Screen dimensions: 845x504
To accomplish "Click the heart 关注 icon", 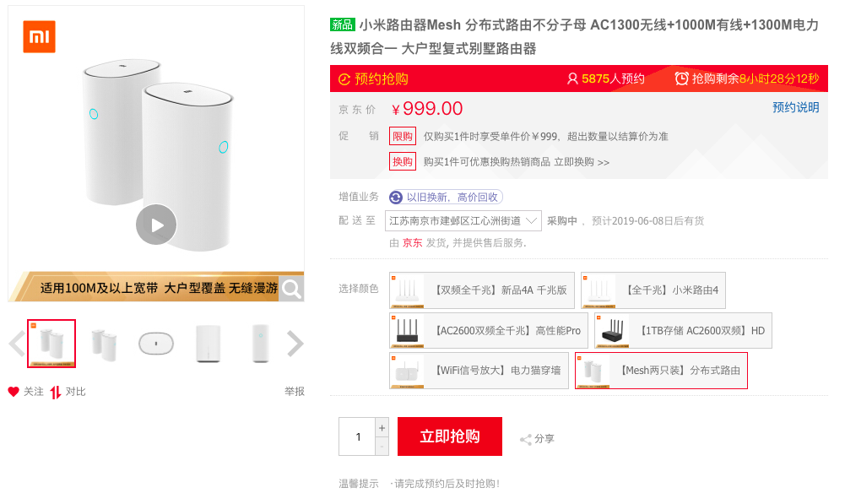I will click(x=14, y=392).
